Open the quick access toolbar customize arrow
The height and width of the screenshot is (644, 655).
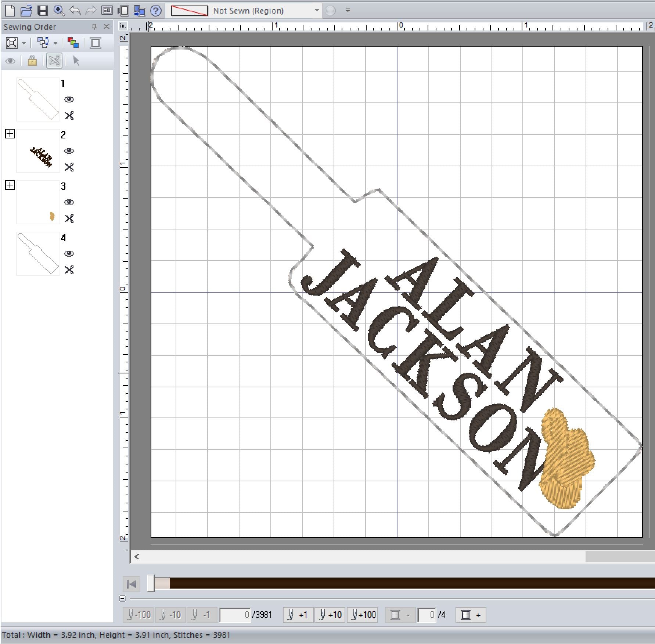point(348,10)
